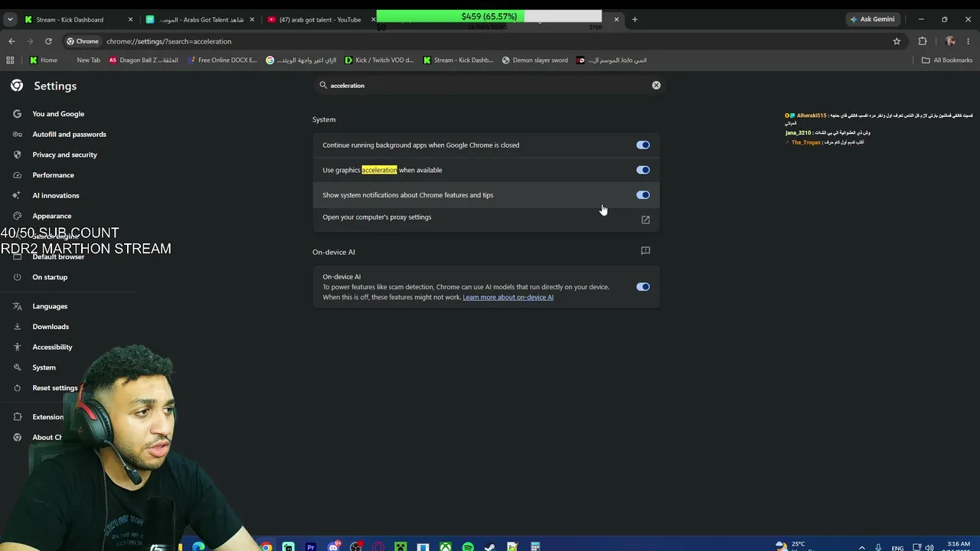Click the About Chrome icon in sidebar

pos(17,438)
